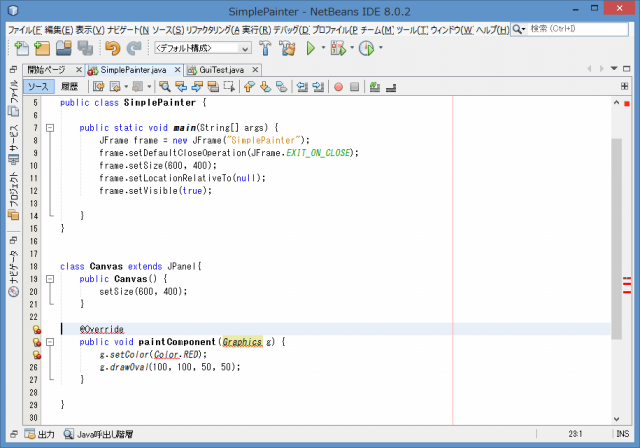
Task: Open the ファイル(F) menu
Action: (x=25, y=30)
